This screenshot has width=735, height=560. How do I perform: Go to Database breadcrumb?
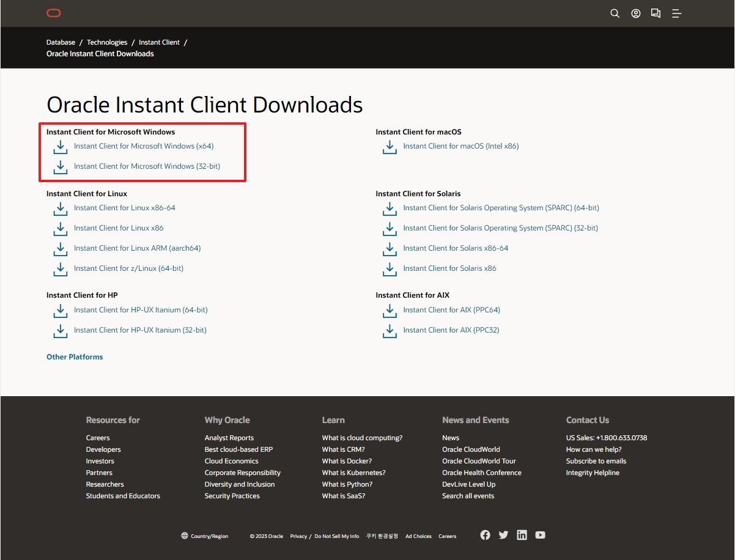61,42
